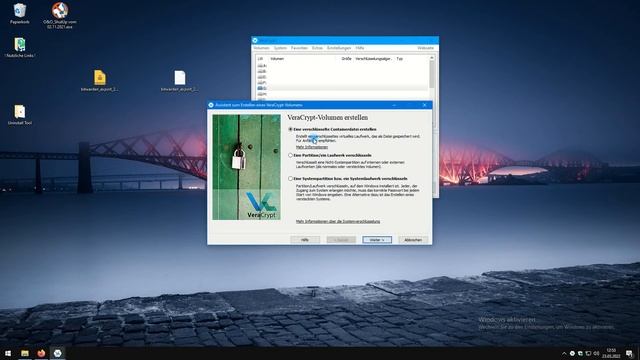640x360 pixels.
Task: Select the Uninstall Tool desktop icon
Action: pos(20,115)
